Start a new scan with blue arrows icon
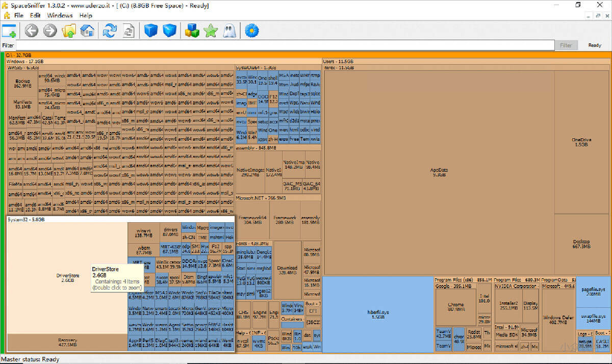Viewport: 612px width, 364px height. point(110,31)
